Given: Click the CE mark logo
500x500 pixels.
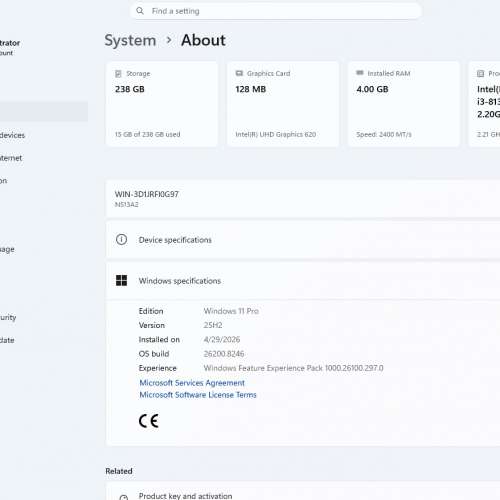Looking at the screenshot, I should click(x=149, y=421).
